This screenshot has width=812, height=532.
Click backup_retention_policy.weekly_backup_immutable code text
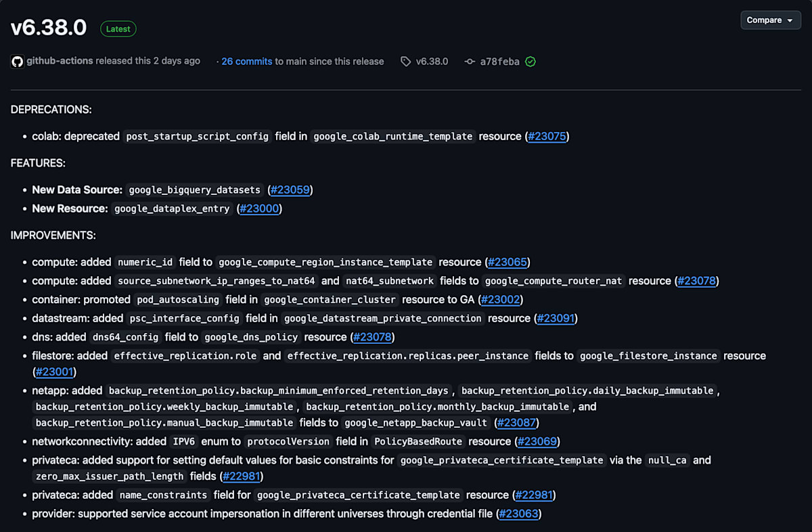164,407
